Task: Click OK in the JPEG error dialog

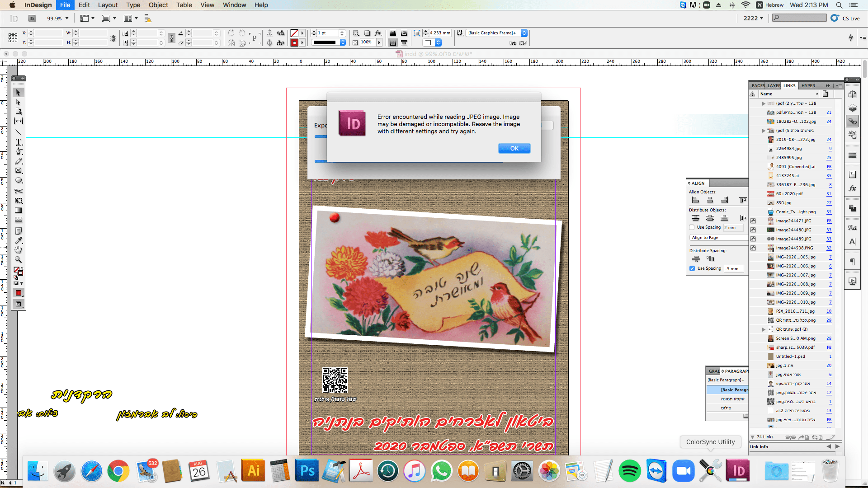Action: click(514, 148)
